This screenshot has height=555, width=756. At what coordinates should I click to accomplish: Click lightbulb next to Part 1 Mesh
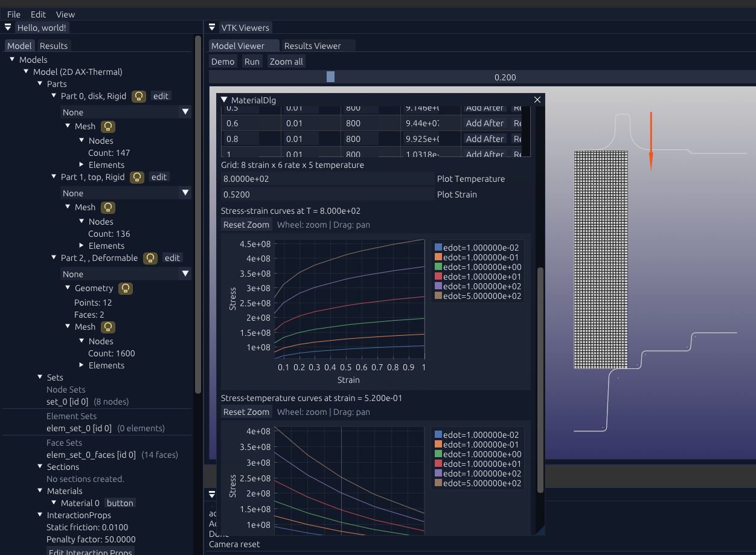pyautogui.click(x=108, y=207)
